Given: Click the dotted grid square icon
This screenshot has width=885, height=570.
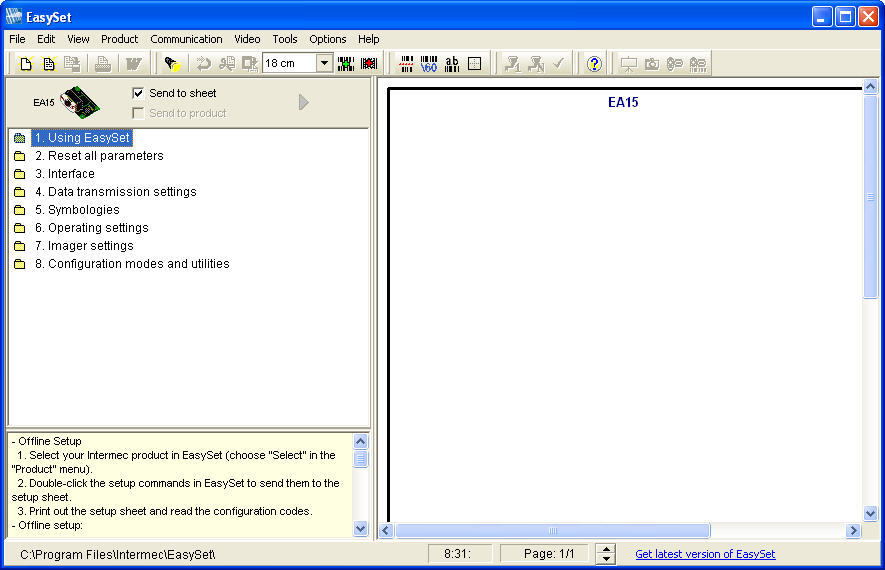Looking at the screenshot, I should click(x=475, y=63).
